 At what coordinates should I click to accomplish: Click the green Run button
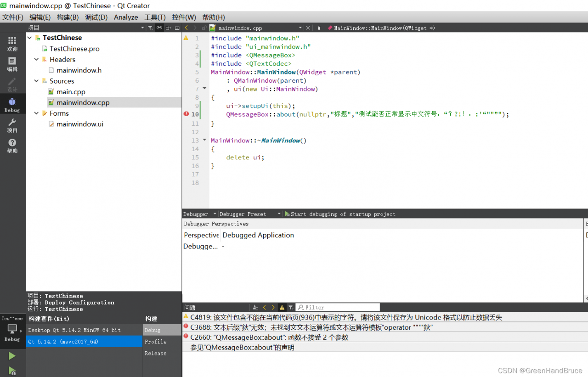pos(12,356)
